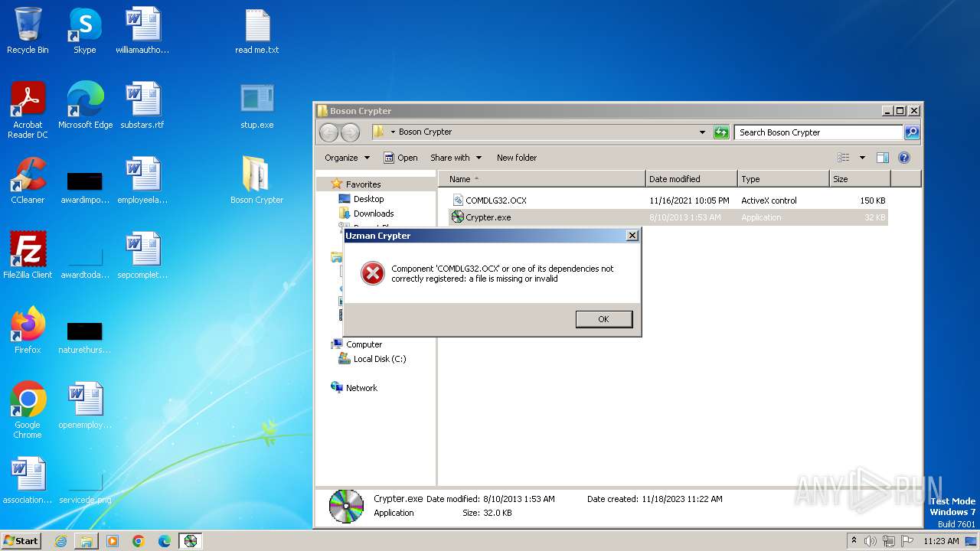The width and height of the screenshot is (980, 551).
Task: Open the Firefox desktop shortcut
Action: coord(28,331)
